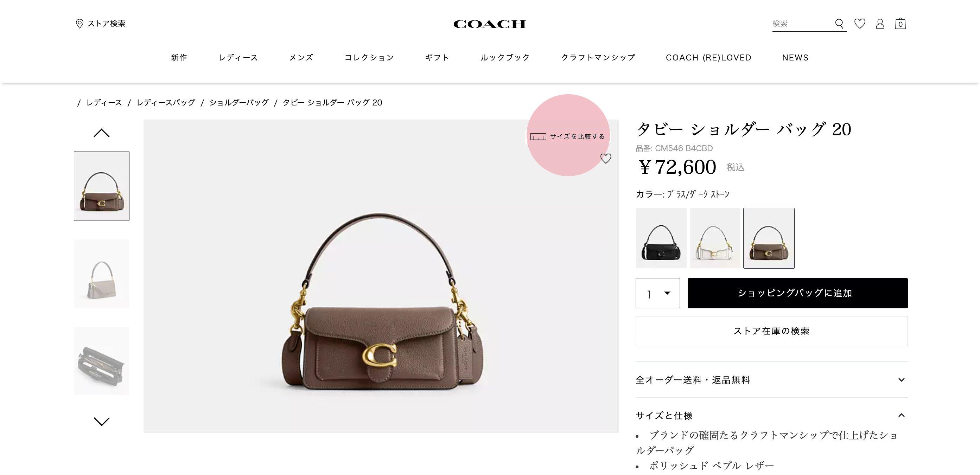
Task: Click ストア在庫の検索 button
Action: [x=771, y=331]
